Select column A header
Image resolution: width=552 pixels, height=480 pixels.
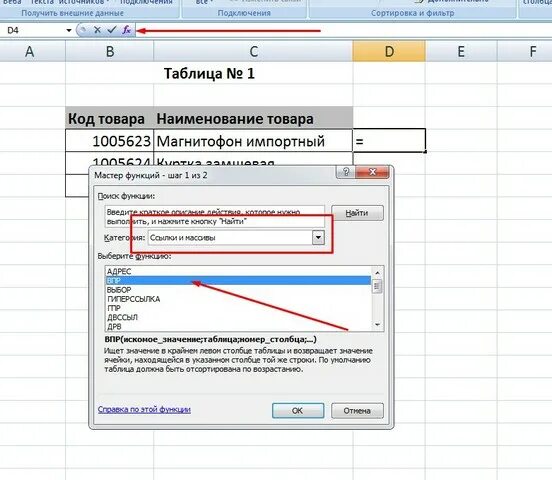[30, 52]
